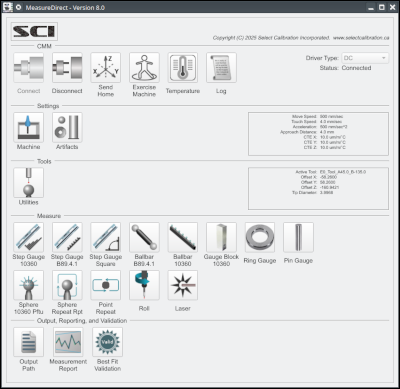The width and height of the screenshot is (400, 389).
Task: Launch Step Gauge B89.4.1 measurement
Action: pos(67,237)
